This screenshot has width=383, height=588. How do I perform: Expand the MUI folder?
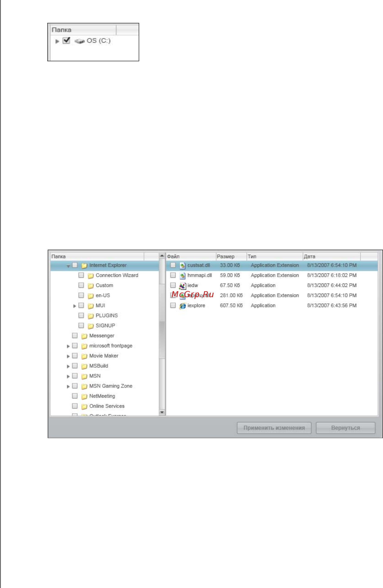pos(75,306)
